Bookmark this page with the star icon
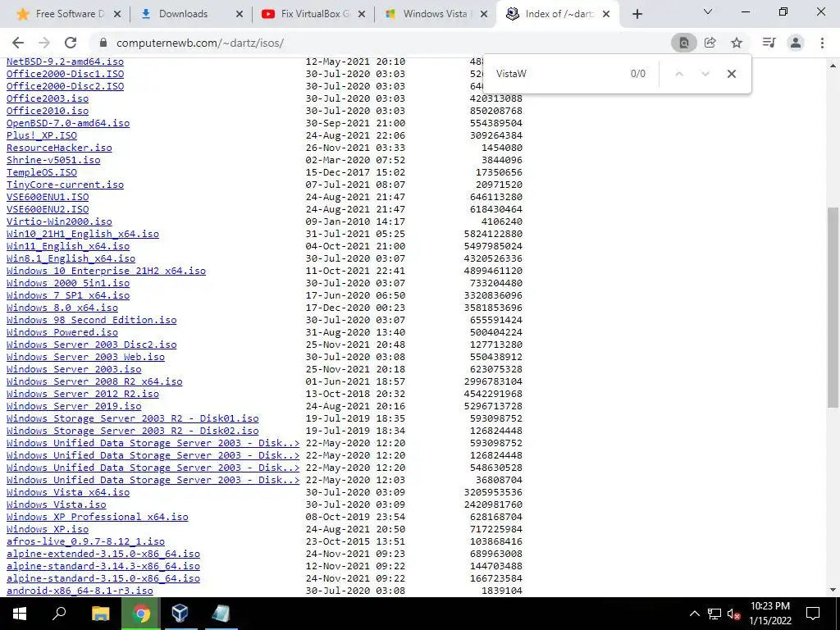 pyautogui.click(x=737, y=43)
